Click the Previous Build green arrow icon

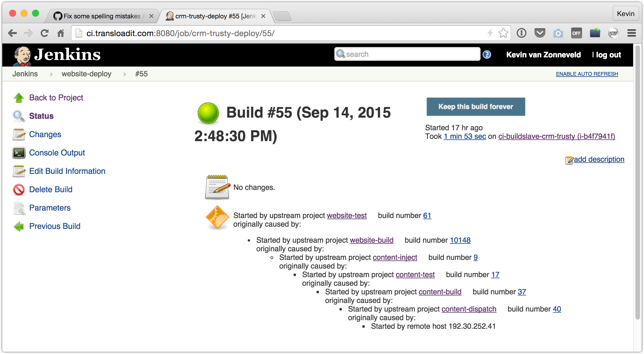tap(19, 226)
